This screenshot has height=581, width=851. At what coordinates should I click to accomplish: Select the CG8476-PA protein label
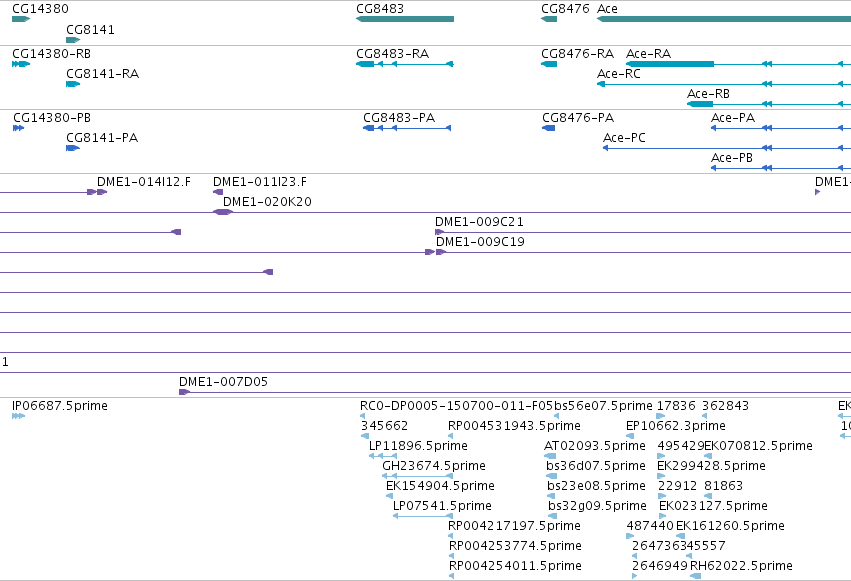coord(578,118)
